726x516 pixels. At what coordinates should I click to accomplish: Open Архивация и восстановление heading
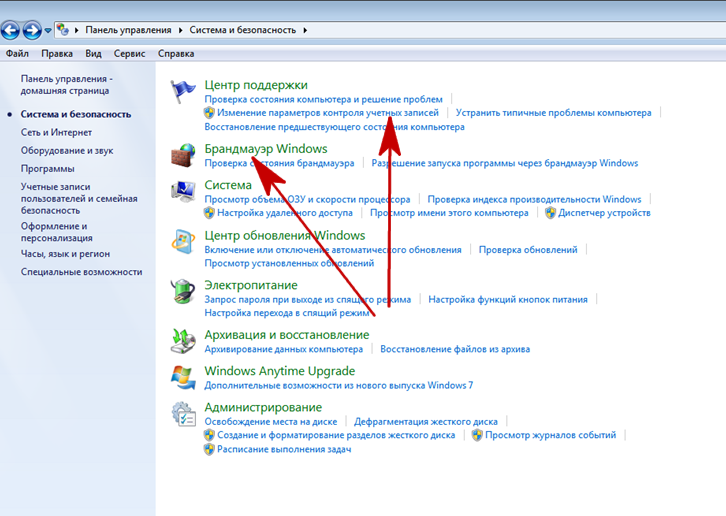[x=287, y=334]
